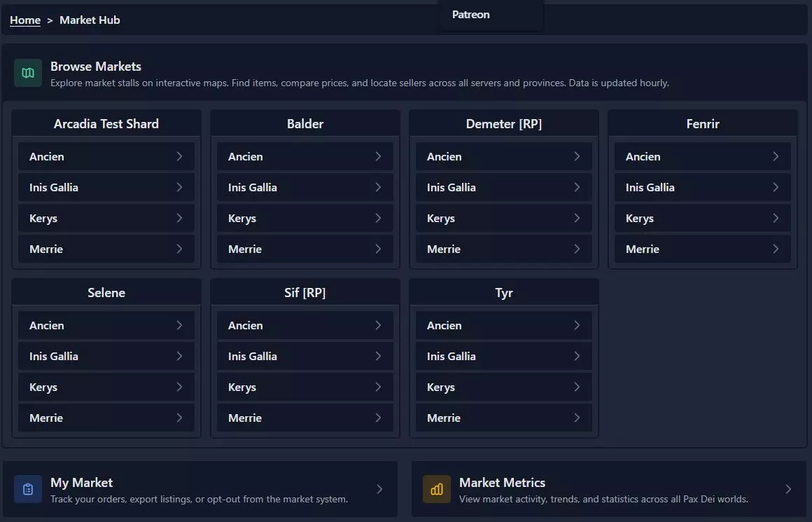Select Inis Gallia under Balder
This screenshot has width=812, height=522.
point(253,187)
